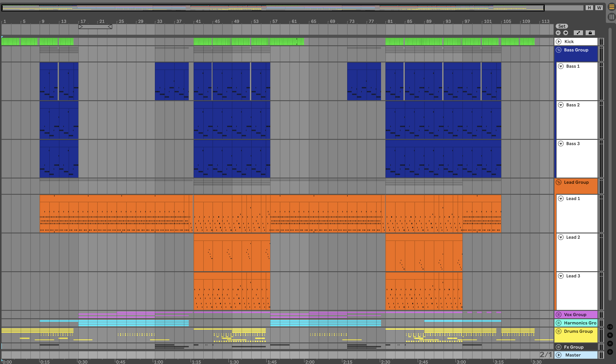
Task: Jump to previous locator with left arrow
Action: [558, 33]
